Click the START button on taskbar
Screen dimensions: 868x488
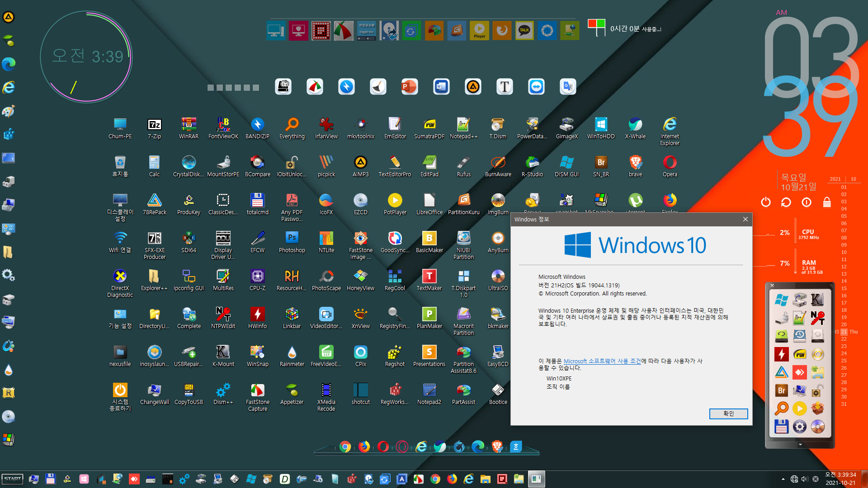13,479
